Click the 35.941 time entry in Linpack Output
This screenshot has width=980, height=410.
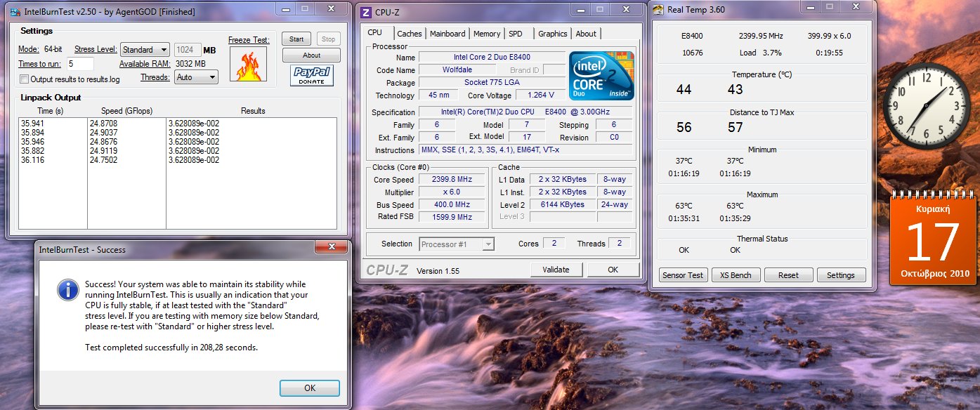(x=32, y=124)
